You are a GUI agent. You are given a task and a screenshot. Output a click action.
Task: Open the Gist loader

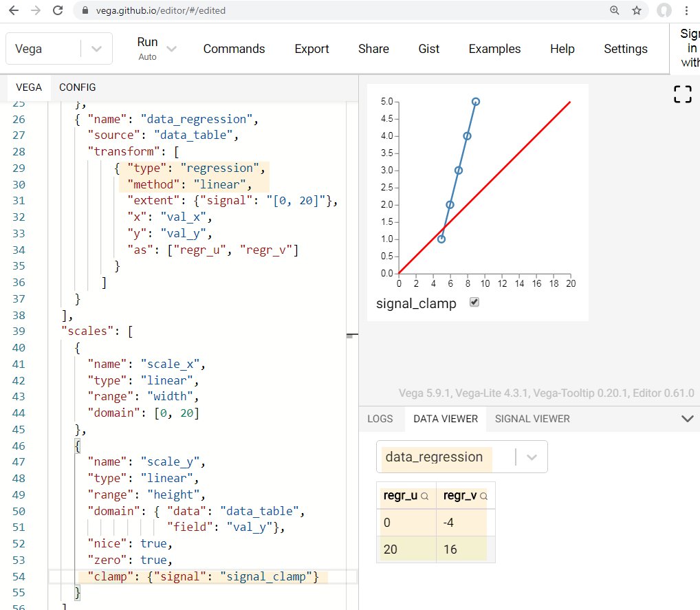coord(428,49)
